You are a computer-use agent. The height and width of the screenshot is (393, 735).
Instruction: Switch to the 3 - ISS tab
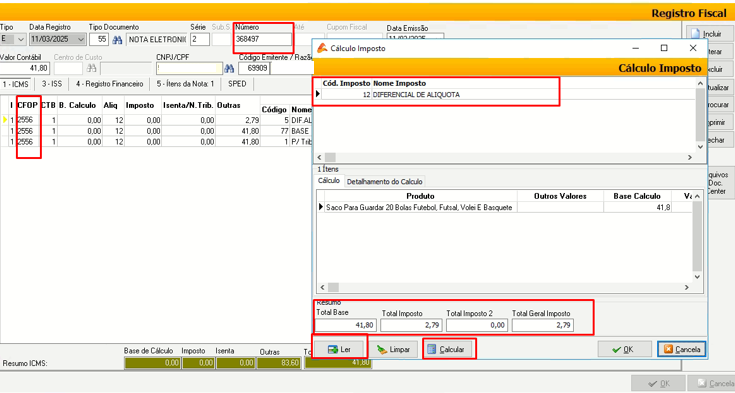(52, 84)
